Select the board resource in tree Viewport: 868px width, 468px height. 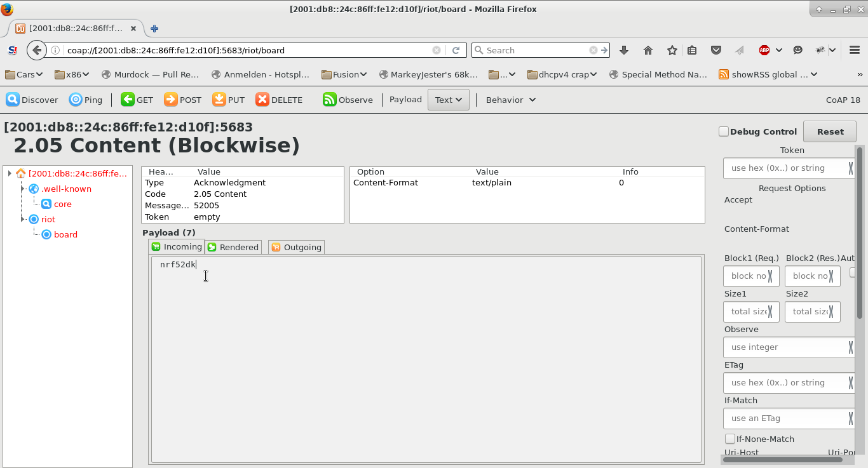click(x=65, y=234)
